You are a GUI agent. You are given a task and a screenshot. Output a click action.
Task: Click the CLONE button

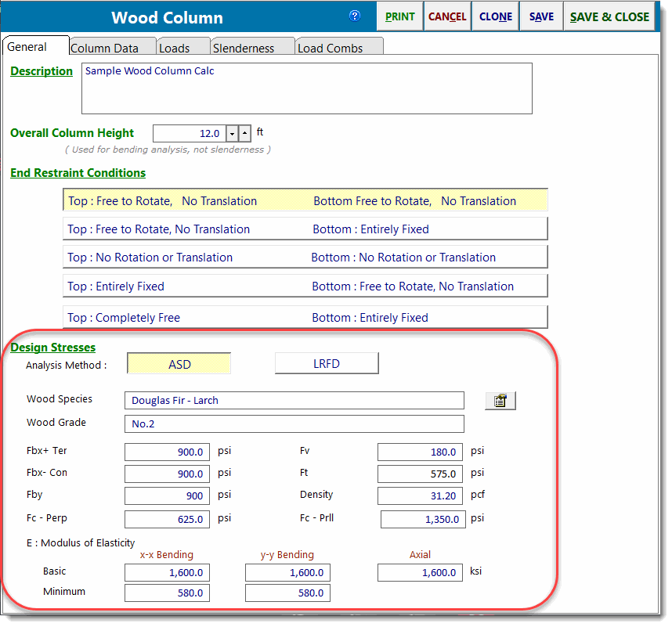tap(495, 16)
